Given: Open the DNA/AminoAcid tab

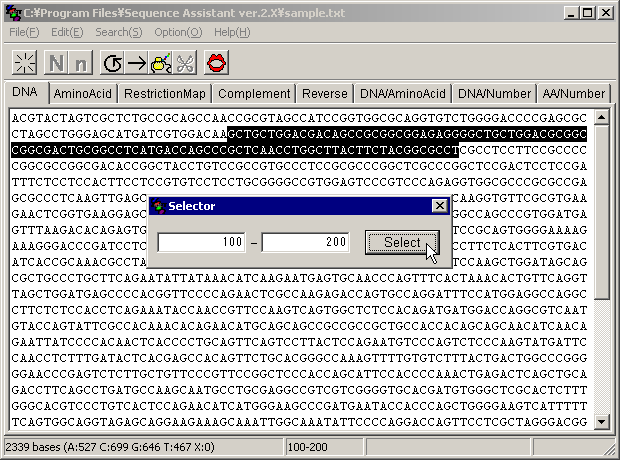Looking at the screenshot, I should click(x=403, y=94).
